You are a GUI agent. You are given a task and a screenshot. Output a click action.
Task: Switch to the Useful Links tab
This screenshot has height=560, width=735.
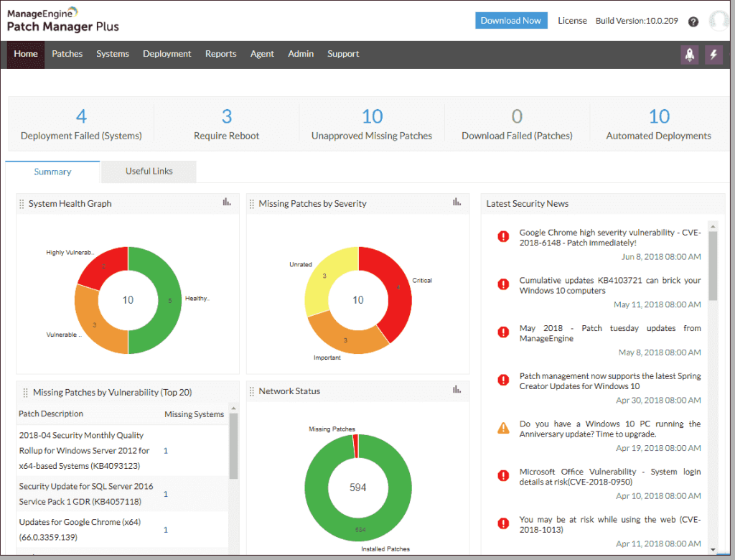click(149, 171)
